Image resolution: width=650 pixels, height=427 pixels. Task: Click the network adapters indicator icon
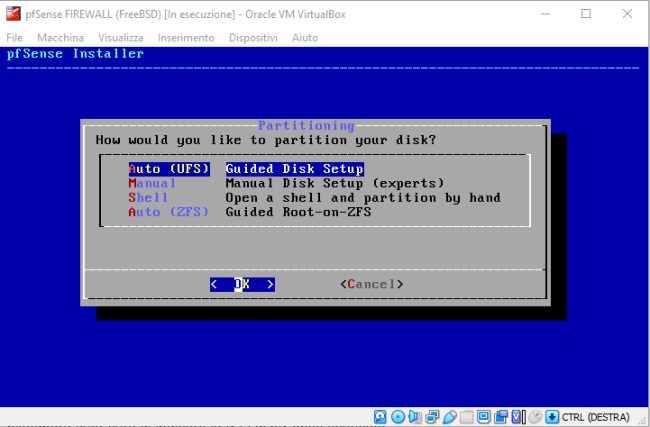tap(432, 417)
